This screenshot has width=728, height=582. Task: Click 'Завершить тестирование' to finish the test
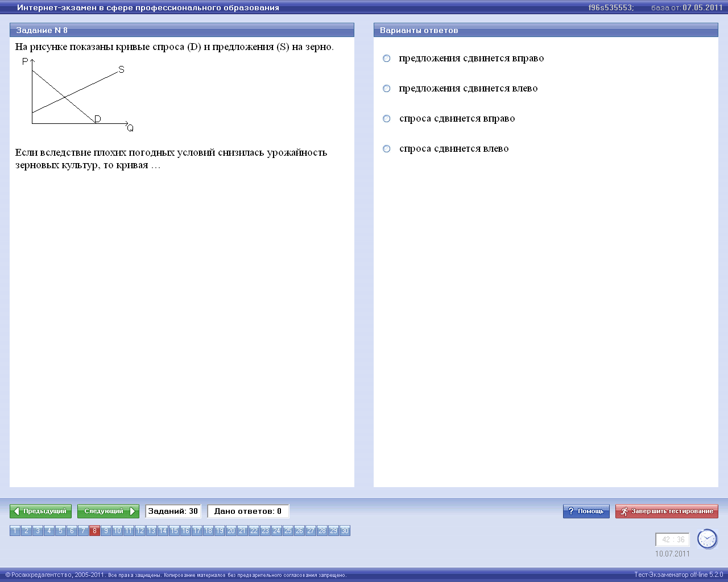tap(667, 512)
